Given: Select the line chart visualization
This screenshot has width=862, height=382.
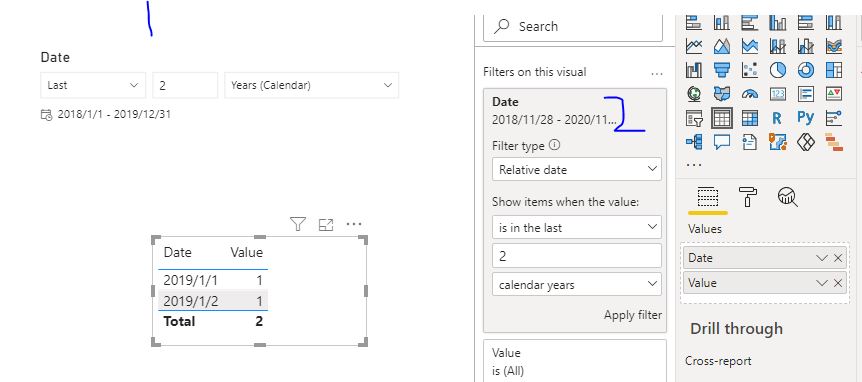Looking at the screenshot, I should tap(694, 46).
